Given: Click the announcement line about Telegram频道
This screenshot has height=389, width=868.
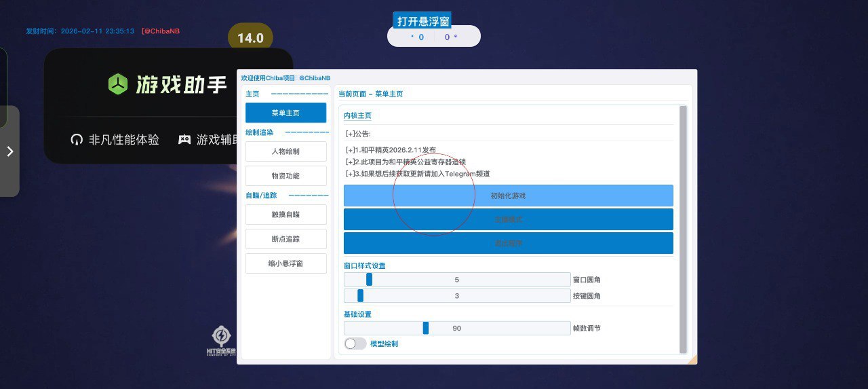Looking at the screenshot, I should (x=418, y=174).
